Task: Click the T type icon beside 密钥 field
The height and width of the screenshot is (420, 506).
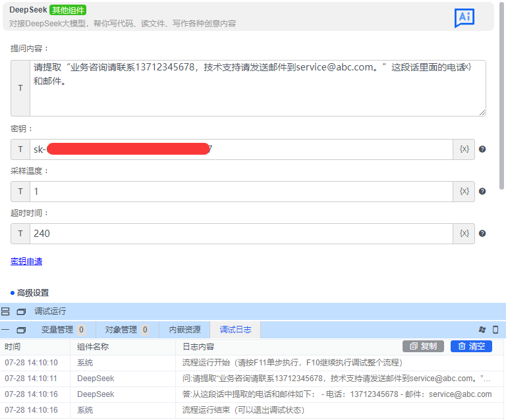Action: tap(20, 149)
